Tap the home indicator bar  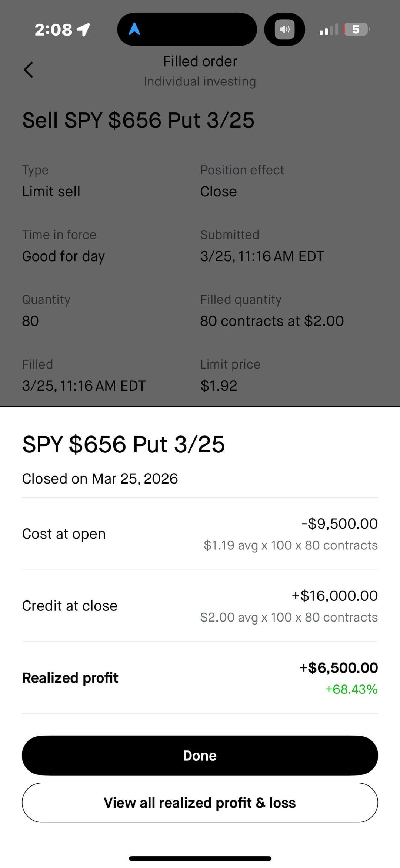coord(200,858)
